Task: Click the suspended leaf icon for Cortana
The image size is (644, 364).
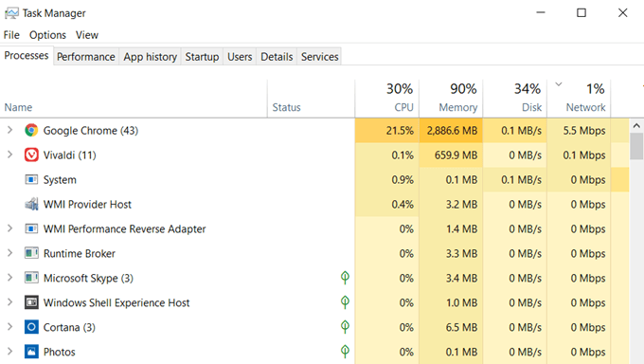Action: pos(345,327)
